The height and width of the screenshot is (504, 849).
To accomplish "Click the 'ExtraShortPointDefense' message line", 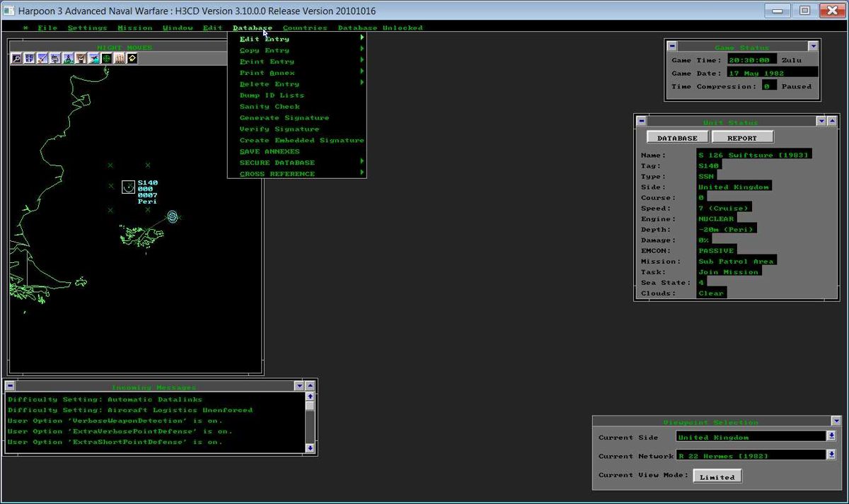I will [x=115, y=442].
